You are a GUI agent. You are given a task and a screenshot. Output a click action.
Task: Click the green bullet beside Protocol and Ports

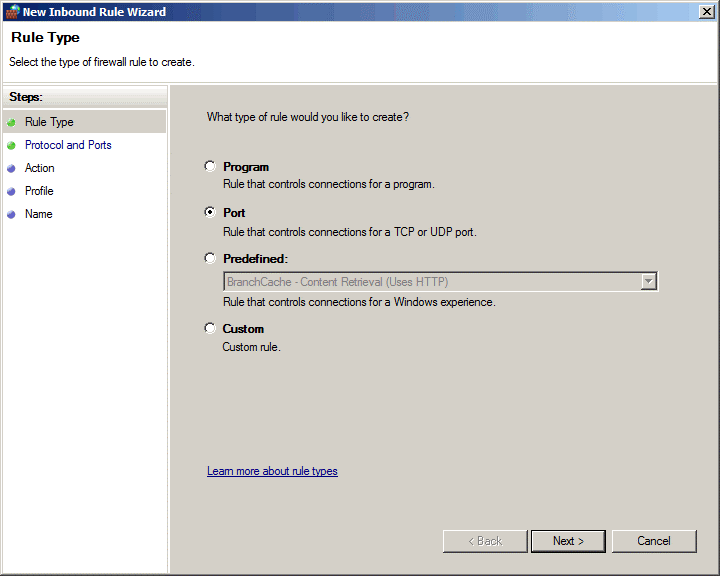pyautogui.click(x=11, y=146)
